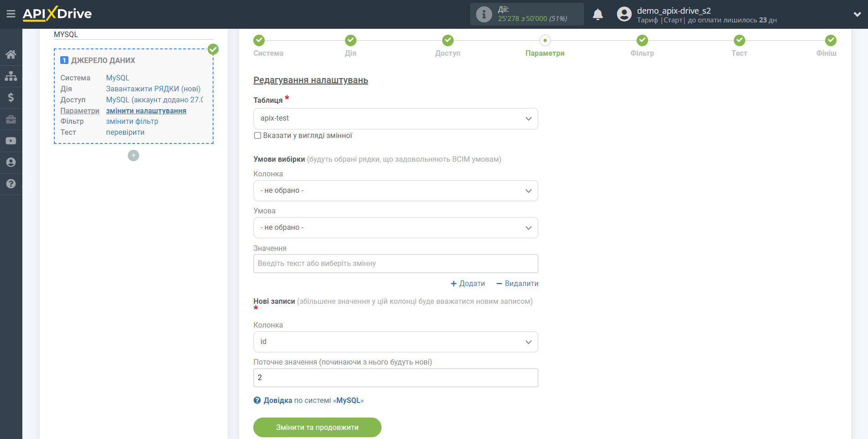Open the billing dollar sidebar icon

(11, 97)
